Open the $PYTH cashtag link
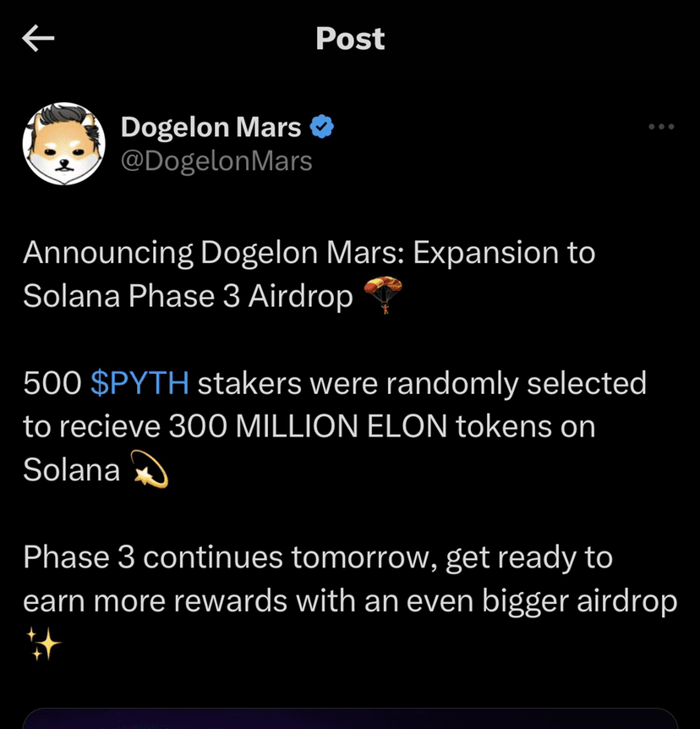Image resolution: width=700 pixels, height=729 pixels. (139, 384)
